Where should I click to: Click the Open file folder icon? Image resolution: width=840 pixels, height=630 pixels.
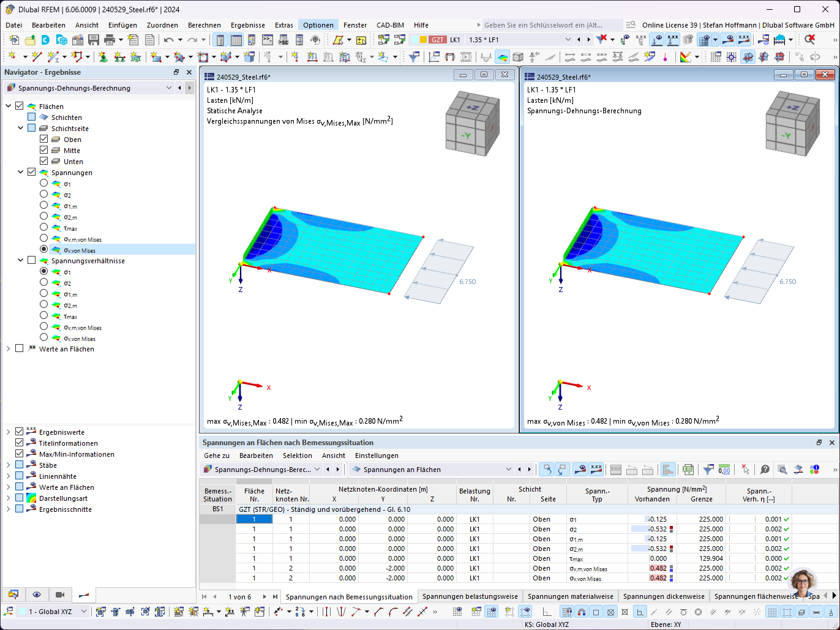29,40
